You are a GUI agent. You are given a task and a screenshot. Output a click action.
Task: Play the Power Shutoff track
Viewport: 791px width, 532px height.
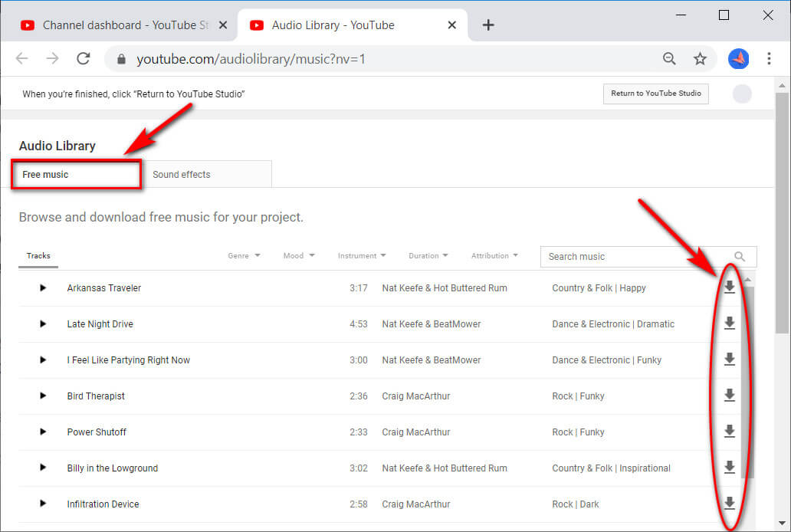click(x=42, y=432)
